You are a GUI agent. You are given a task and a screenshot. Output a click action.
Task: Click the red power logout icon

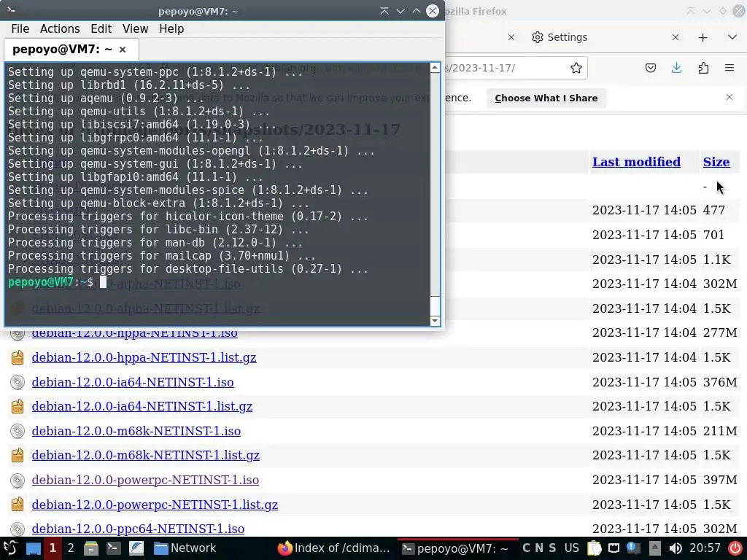[735, 548]
